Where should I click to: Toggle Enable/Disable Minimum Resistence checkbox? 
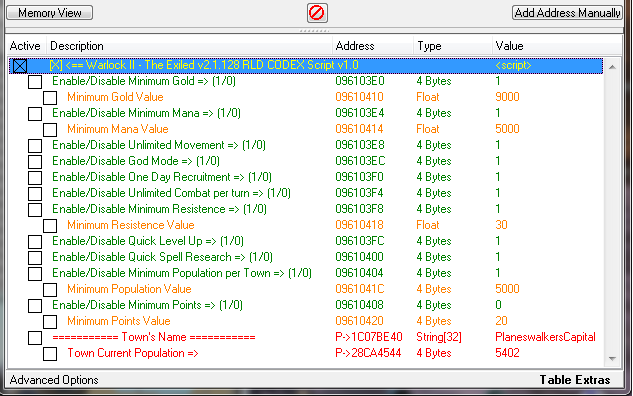(x=35, y=210)
